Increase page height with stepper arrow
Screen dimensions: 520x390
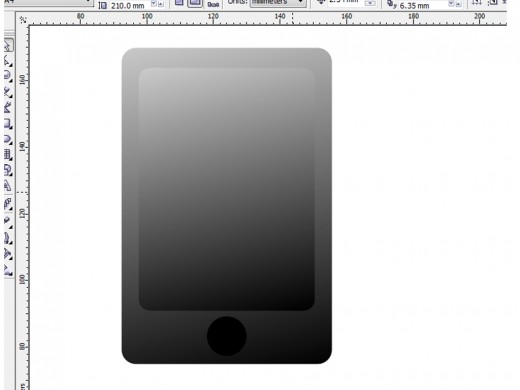coord(161,4)
